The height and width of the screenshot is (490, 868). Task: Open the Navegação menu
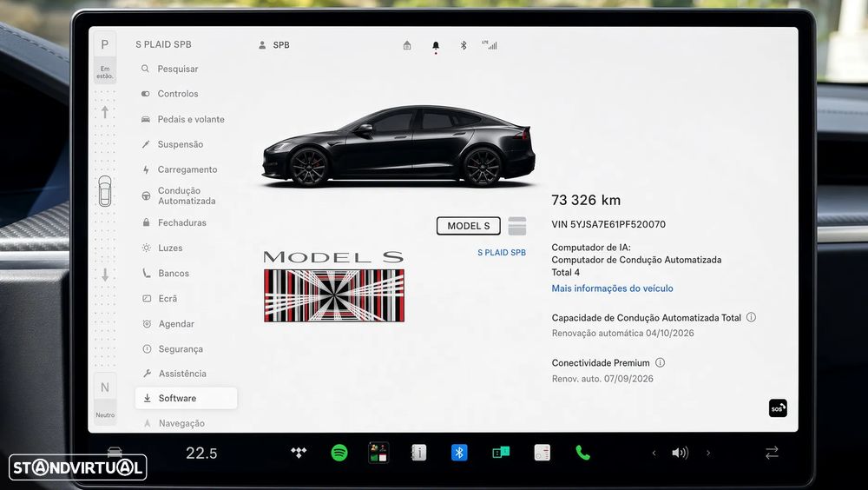[x=174, y=423]
